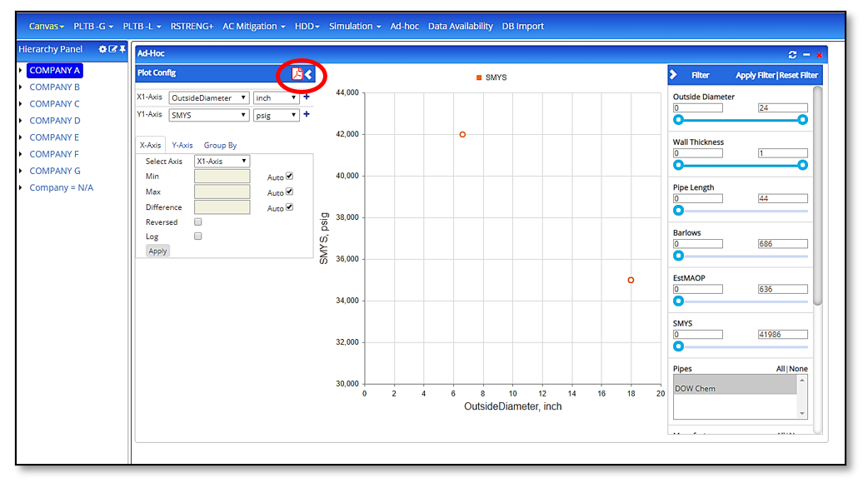Viewport: 868px width, 483px height.
Task: Click the edit icon in Hierarchy Panel
Action: click(x=112, y=49)
